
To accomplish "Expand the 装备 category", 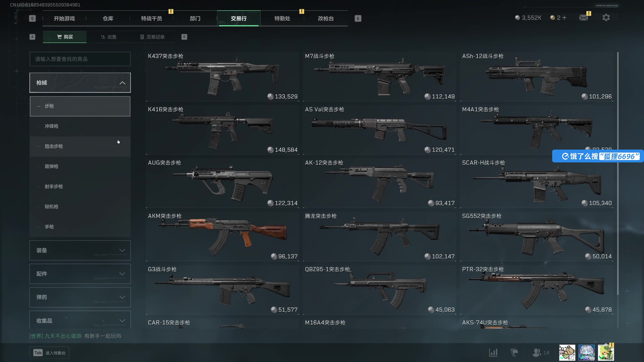I will [80, 250].
